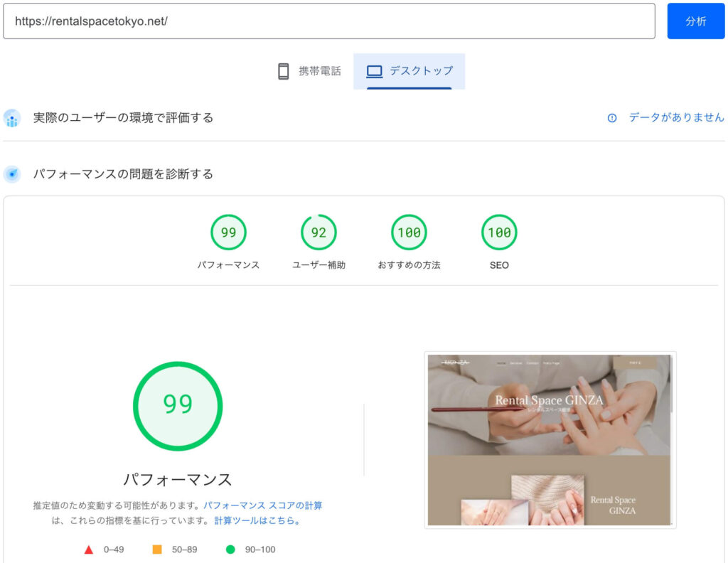Click the large 99 performance gauge

(x=178, y=405)
